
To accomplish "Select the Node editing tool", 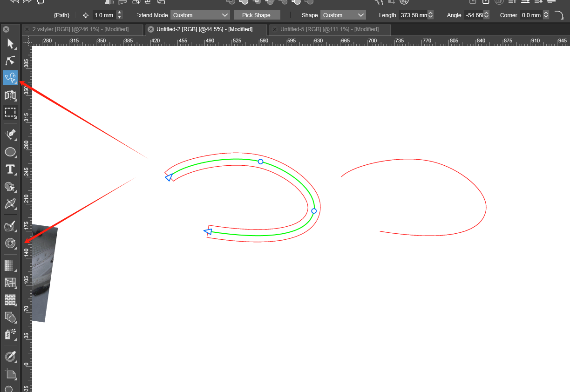I will pos(10,61).
